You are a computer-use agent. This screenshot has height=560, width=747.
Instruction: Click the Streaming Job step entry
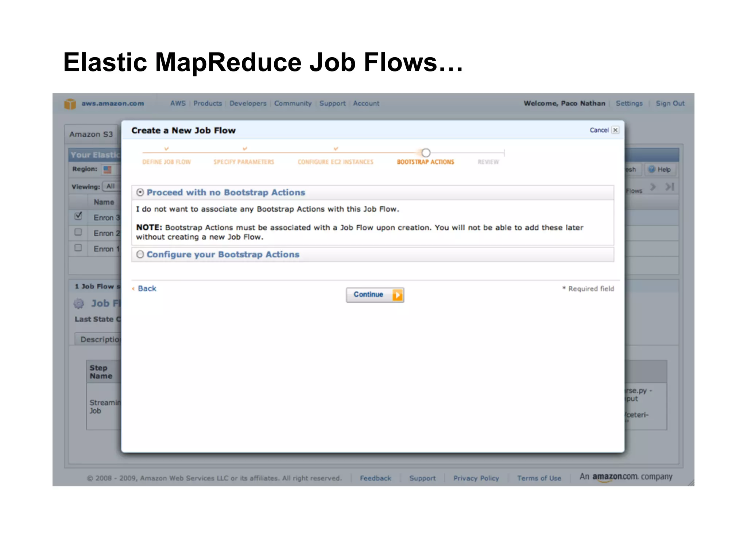(105, 407)
